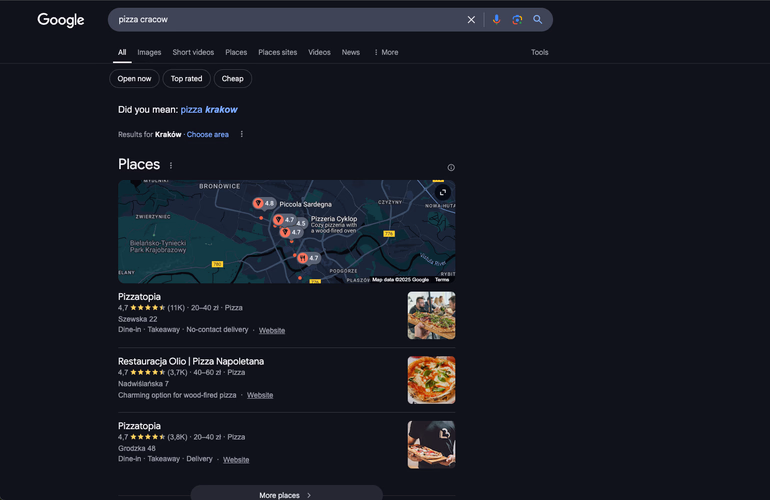Click the Google logo
The width and height of the screenshot is (770, 500).
click(x=61, y=20)
